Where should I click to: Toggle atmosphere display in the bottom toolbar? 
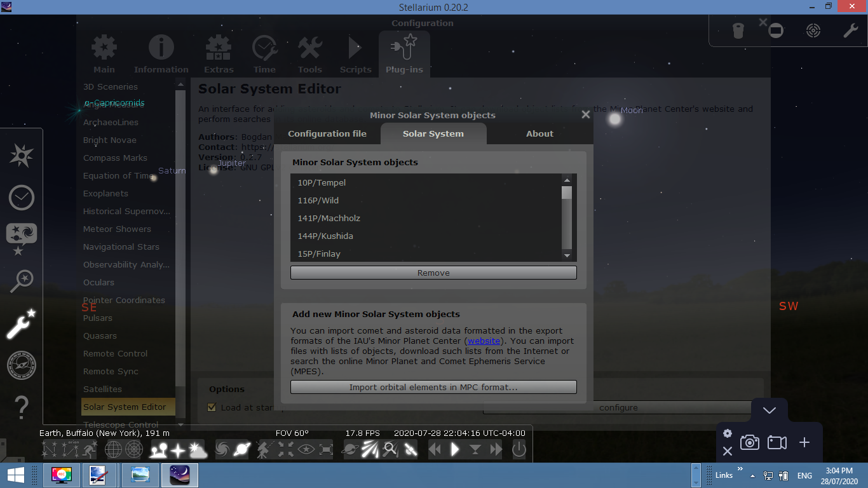click(198, 450)
